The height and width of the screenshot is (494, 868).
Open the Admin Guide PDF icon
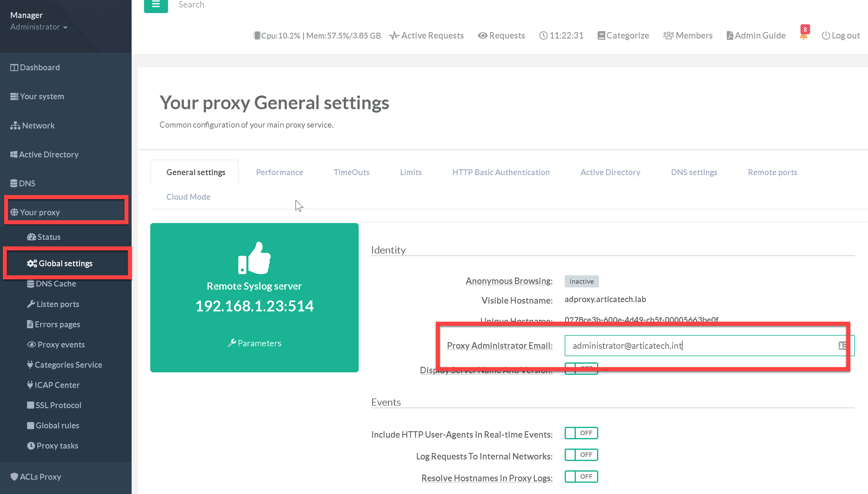(x=730, y=36)
